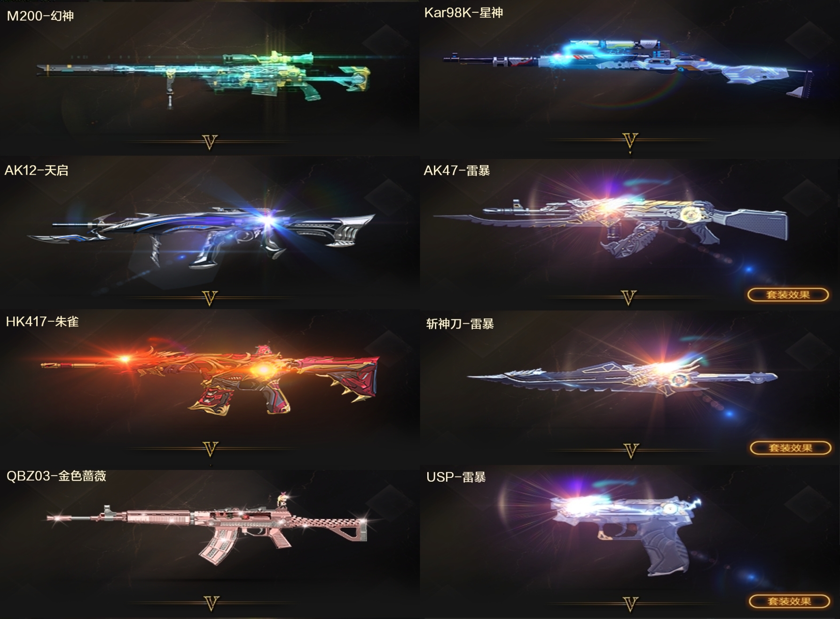Viewport: 840px width, 619px height.
Task: Click the V emblem under Kar98K-星神
Action: [x=630, y=140]
